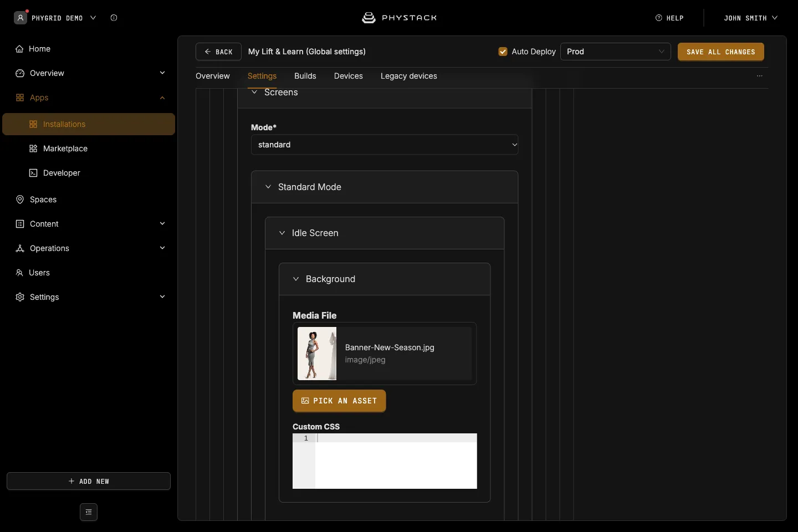
Task: Click the info icon beside Phygrid Demo
Action: click(x=114, y=18)
